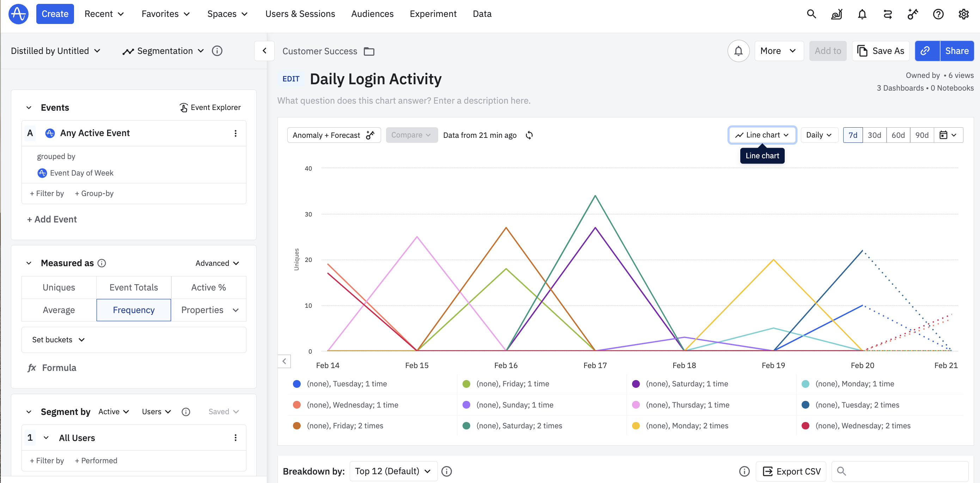Open the Line chart type dropdown

(x=762, y=135)
